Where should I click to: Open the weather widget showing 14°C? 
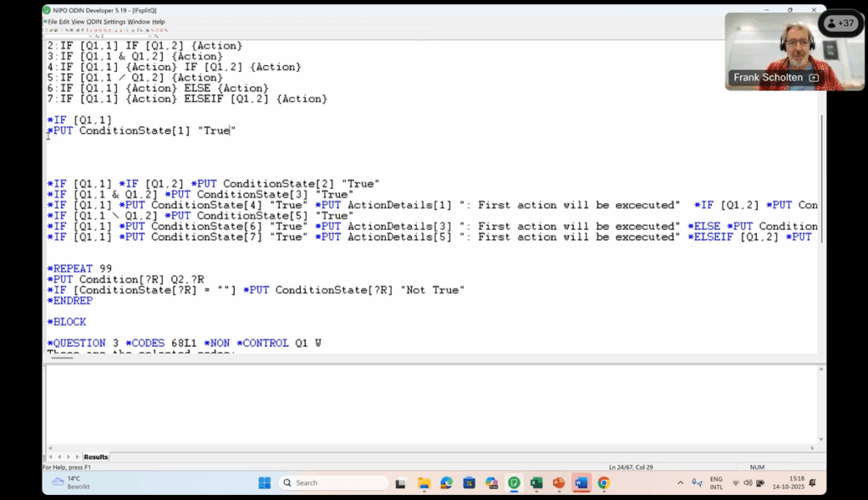71,483
